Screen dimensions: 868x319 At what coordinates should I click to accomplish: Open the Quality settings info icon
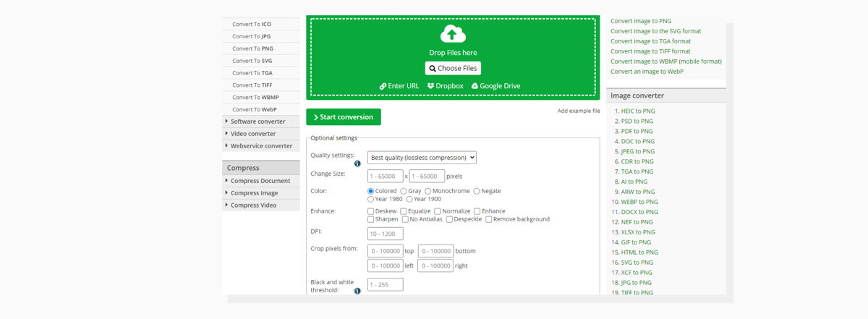coord(357,163)
